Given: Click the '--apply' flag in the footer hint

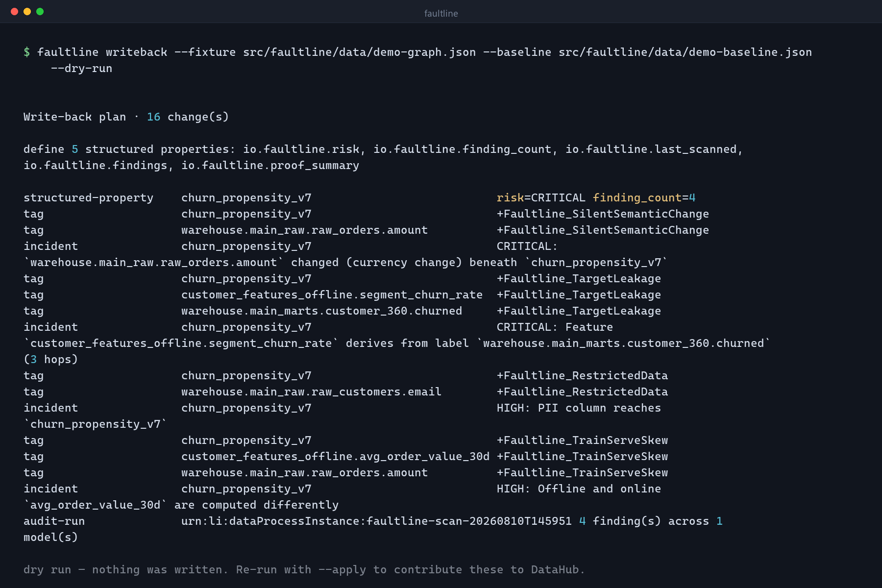Looking at the screenshot, I should 343,569.
